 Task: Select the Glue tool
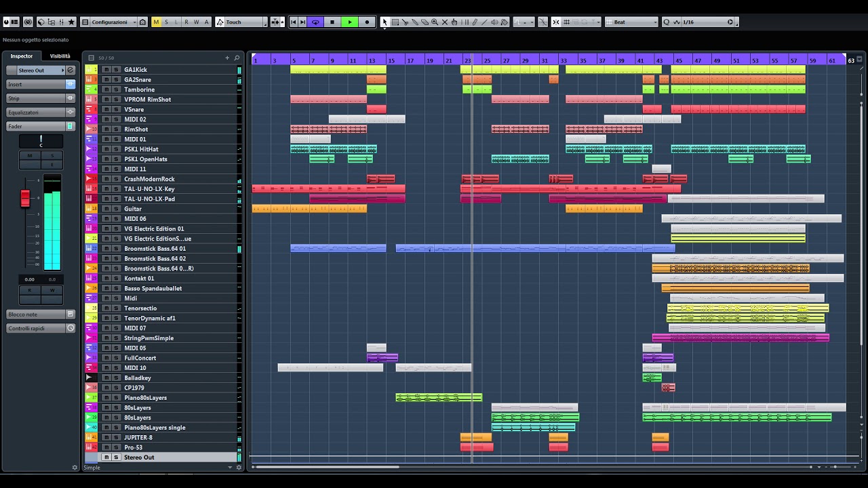(x=415, y=22)
